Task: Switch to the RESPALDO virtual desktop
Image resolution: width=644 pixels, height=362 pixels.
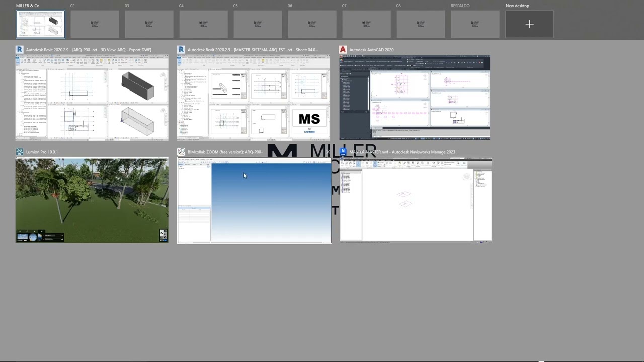Action: point(475,24)
